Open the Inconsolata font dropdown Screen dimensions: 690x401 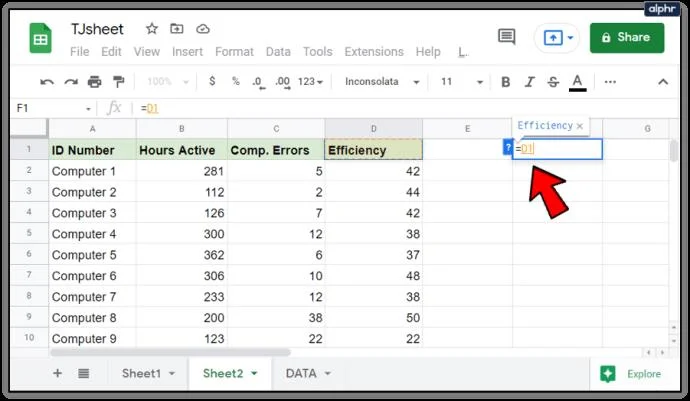point(382,82)
